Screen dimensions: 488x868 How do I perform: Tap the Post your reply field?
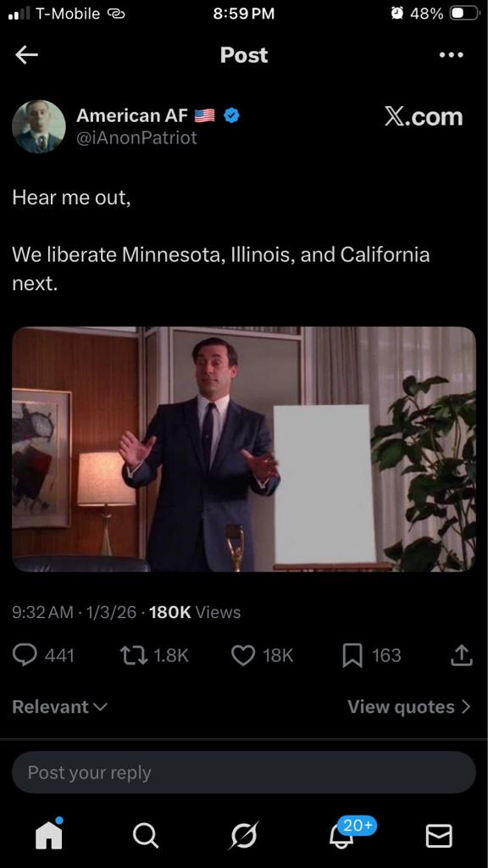(244, 772)
